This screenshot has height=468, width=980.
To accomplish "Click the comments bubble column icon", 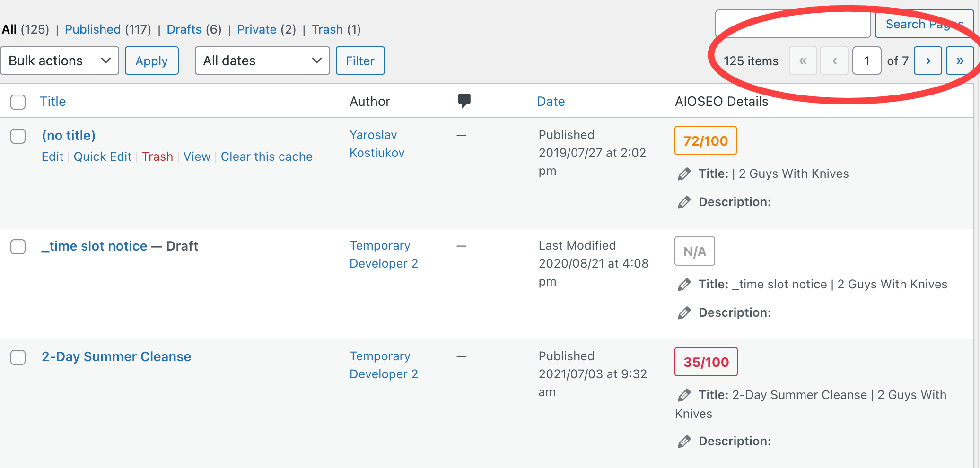I will pyautogui.click(x=464, y=101).
